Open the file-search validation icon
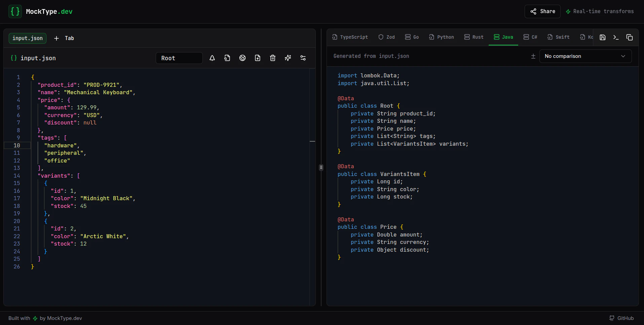This screenshot has width=644, height=325. (227, 58)
